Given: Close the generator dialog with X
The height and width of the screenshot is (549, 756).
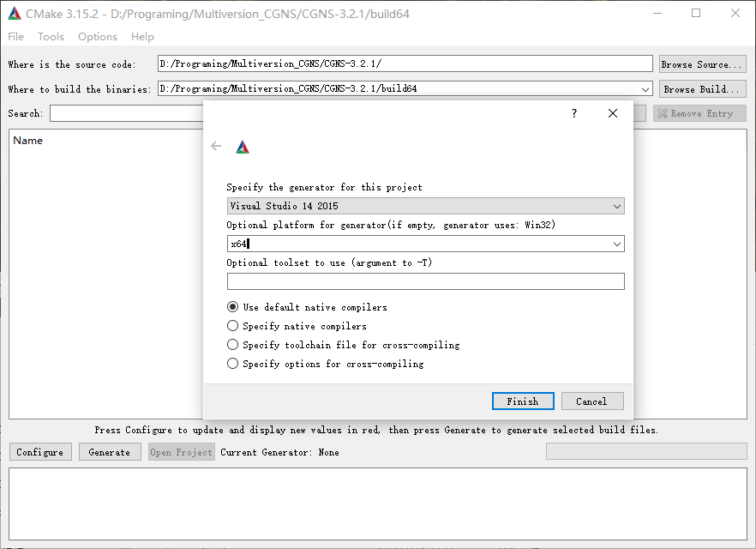Looking at the screenshot, I should coord(612,113).
